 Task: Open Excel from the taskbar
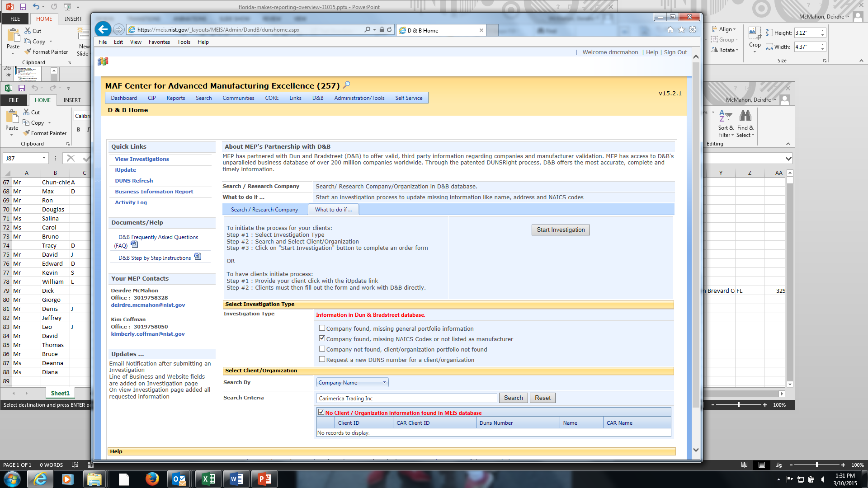click(x=208, y=479)
